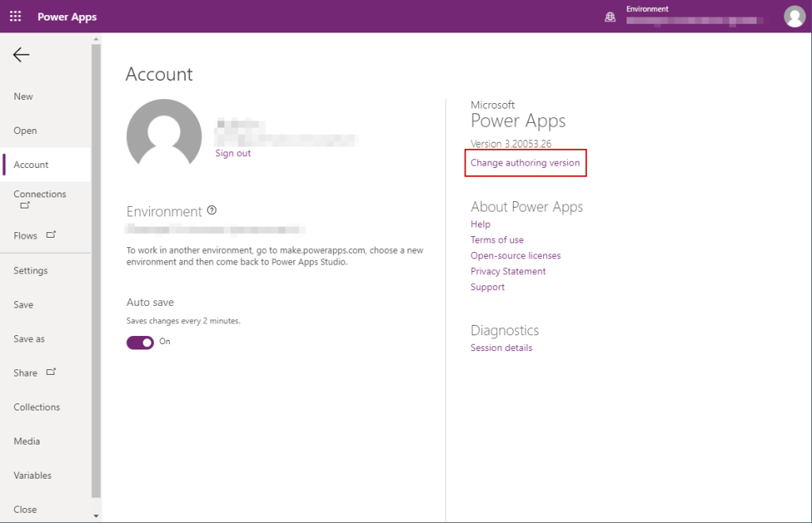Image resolution: width=812 pixels, height=523 pixels.
Task: Open Settings from the sidebar
Action: 31,270
